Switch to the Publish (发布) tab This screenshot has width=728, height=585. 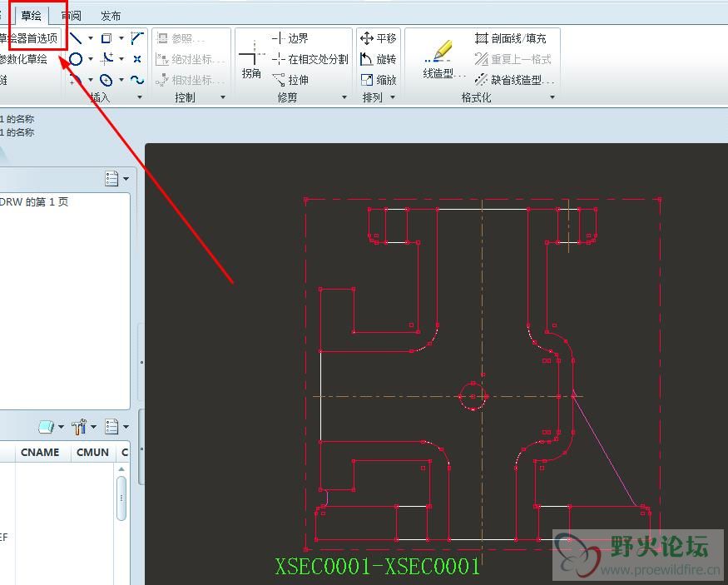point(111,15)
